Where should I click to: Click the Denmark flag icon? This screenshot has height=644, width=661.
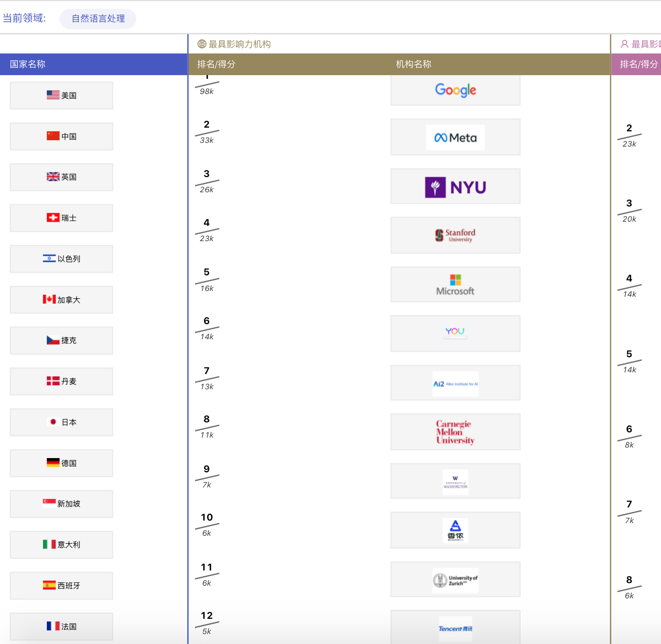pyautogui.click(x=53, y=381)
